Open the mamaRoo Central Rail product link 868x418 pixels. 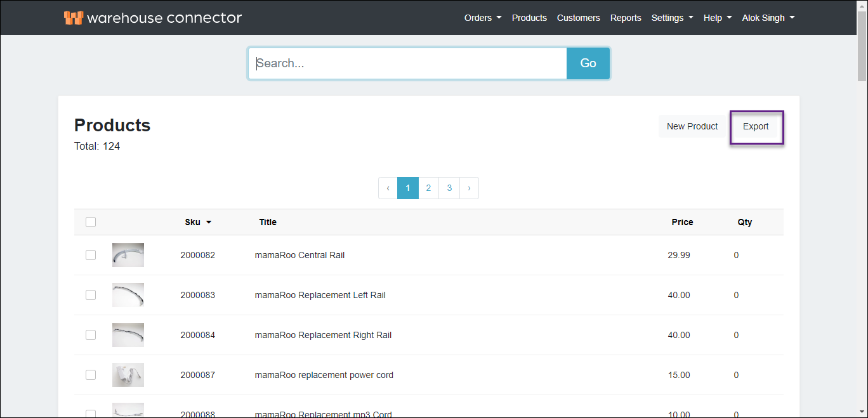(x=299, y=255)
